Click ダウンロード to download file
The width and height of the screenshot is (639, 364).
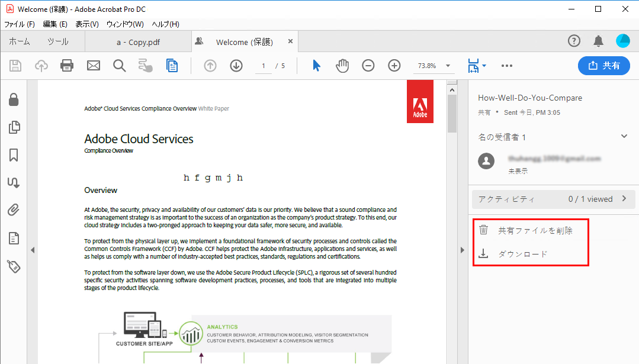[522, 254]
